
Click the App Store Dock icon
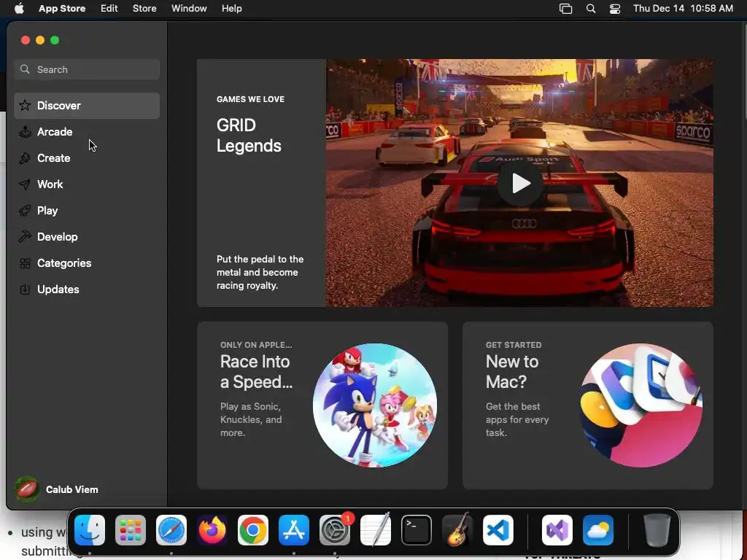[294, 530]
